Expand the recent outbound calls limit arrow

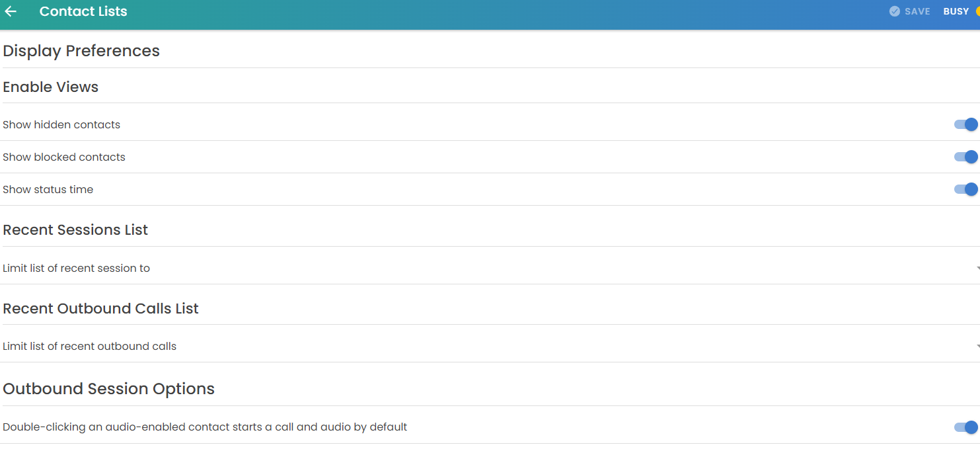tap(977, 347)
